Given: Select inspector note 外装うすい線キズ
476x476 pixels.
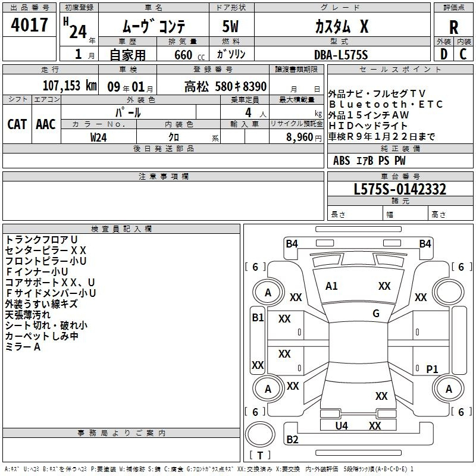Looking at the screenshot, I should pos(41,303).
